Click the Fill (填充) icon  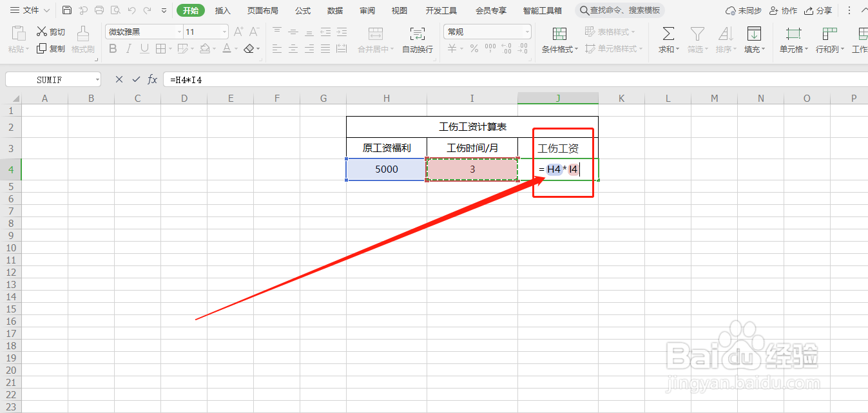click(754, 34)
